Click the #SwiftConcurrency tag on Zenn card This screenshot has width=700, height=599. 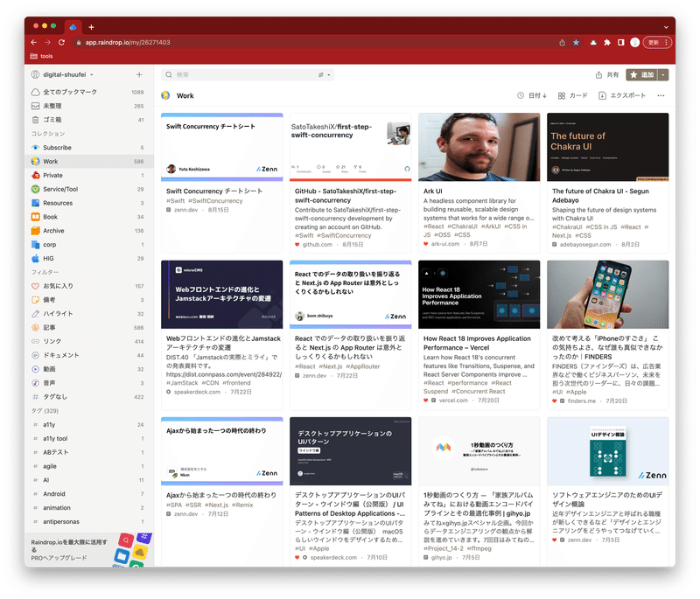pyautogui.click(x=215, y=201)
